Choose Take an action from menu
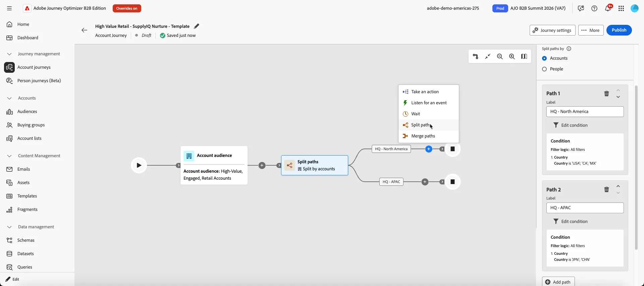 [429, 92]
